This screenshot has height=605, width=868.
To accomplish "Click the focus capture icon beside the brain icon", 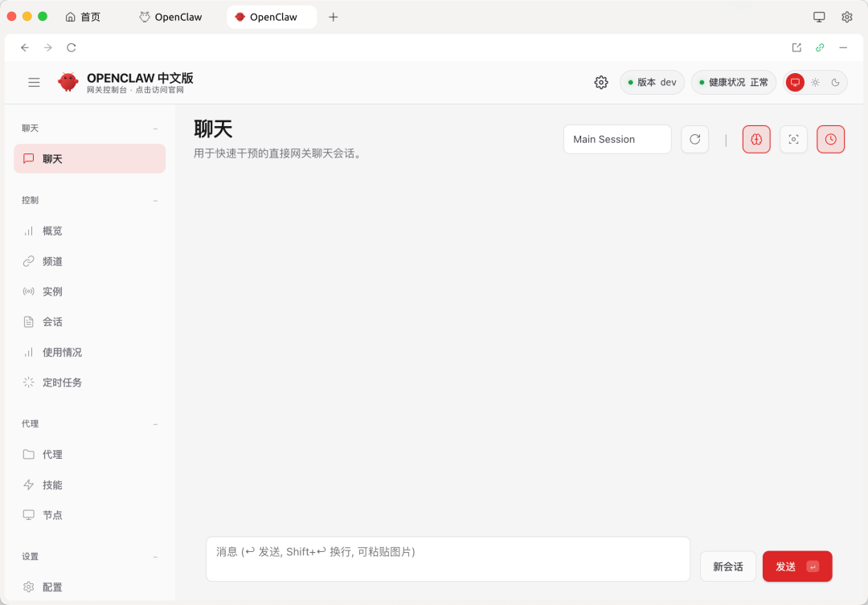I will click(793, 139).
